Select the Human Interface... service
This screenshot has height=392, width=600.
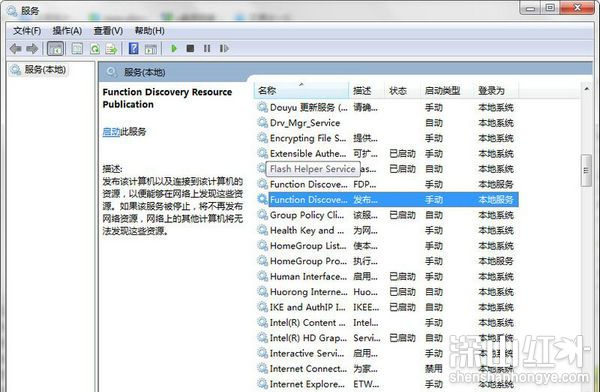387,276
